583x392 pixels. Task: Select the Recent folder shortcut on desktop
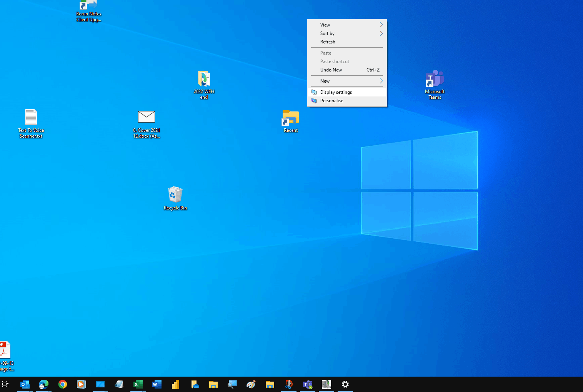pyautogui.click(x=291, y=121)
